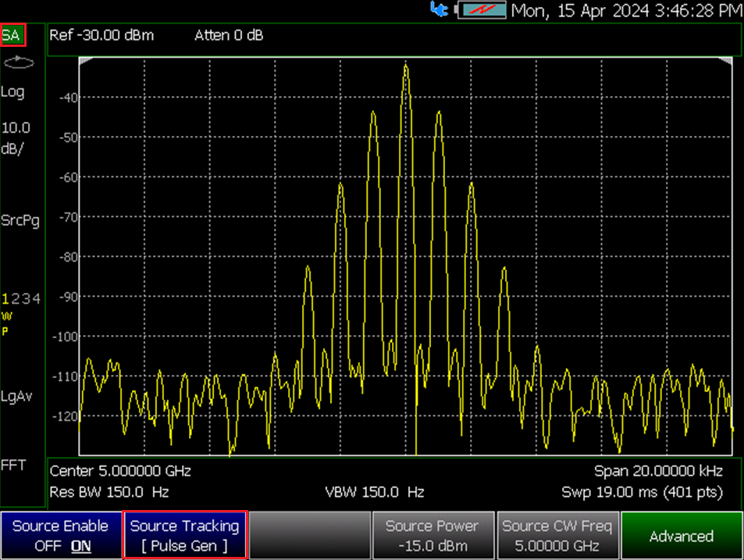Viewport: 744px width, 560px height.
Task: Click the yellow P trace state letter
Action: pos(5,331)
